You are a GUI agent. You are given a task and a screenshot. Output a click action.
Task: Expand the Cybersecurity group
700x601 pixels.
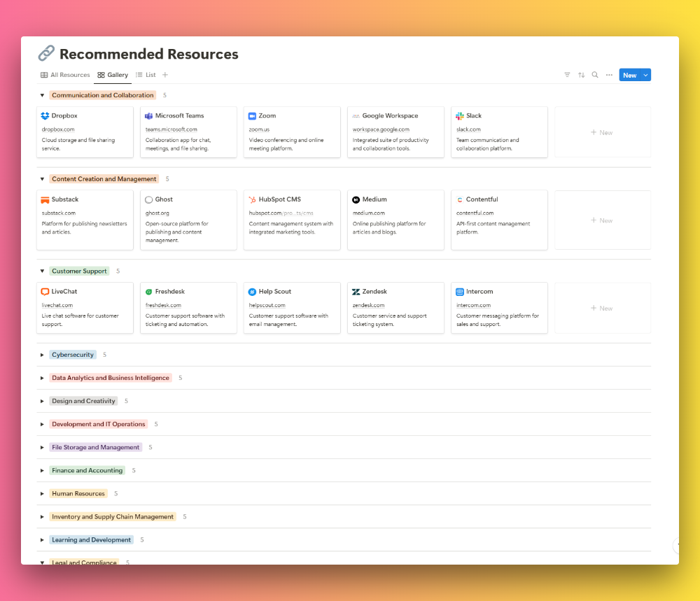point(42,355)
